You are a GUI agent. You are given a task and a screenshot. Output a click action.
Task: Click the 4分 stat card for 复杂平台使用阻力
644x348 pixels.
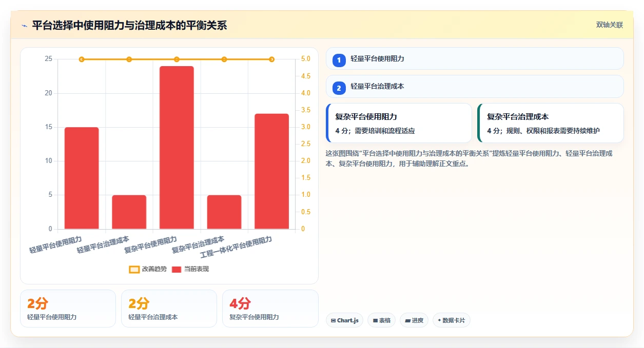click(x=270, y=309)
